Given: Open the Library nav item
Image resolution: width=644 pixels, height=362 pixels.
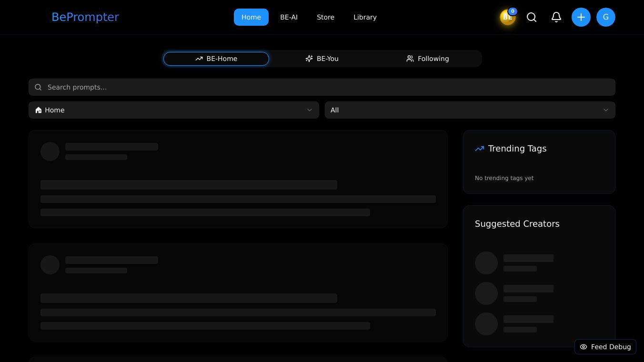Looking at the screenshot, I should point(365,17).
